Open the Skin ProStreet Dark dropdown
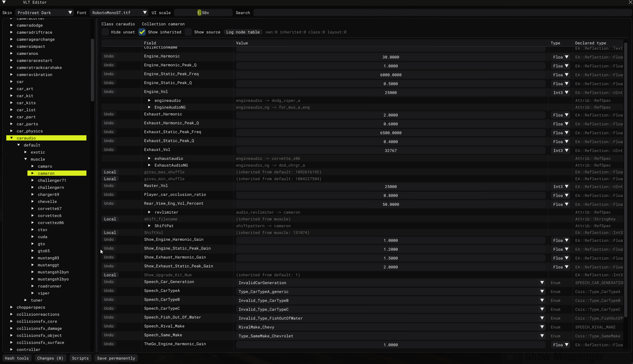The width and height of the screenshot is (633, 364). (x=44, y=13)
